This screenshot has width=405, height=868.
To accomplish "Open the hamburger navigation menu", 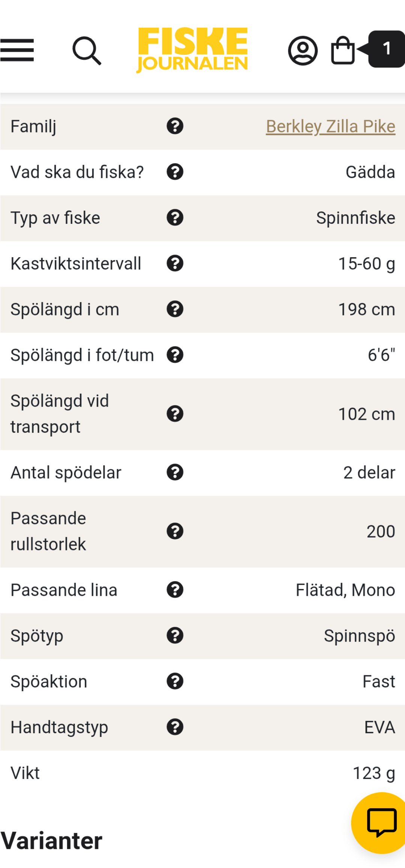I will (17, 50).
